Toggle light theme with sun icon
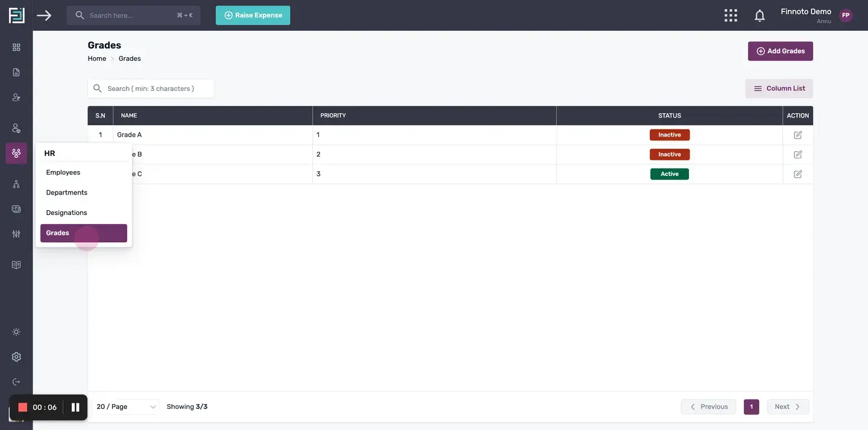The image size is (868, 430). point(16,332)
